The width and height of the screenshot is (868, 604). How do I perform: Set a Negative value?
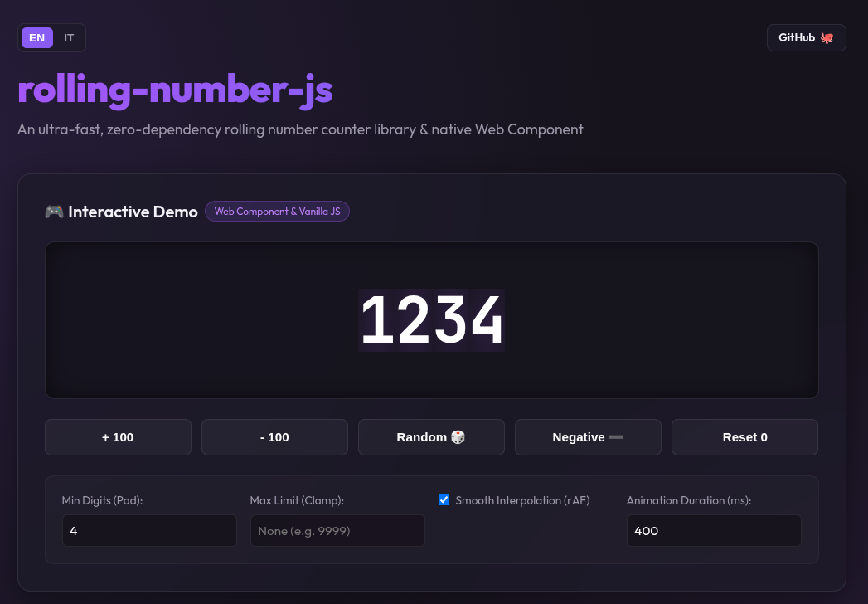(588, 437)
